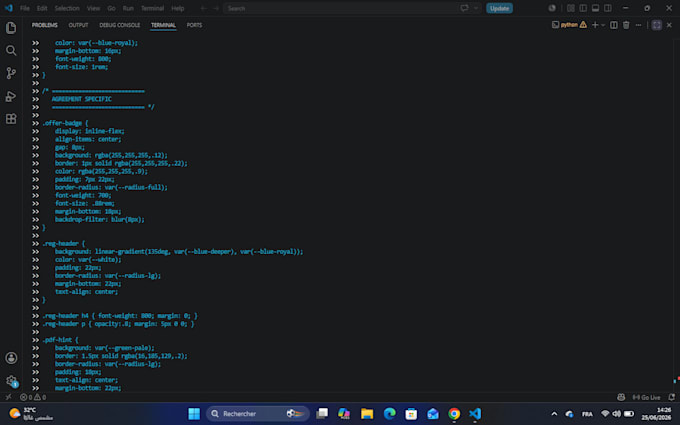Kill terminal with the trash icon
The width and height of the screenshot is (680, 425).
coord(626,25)
